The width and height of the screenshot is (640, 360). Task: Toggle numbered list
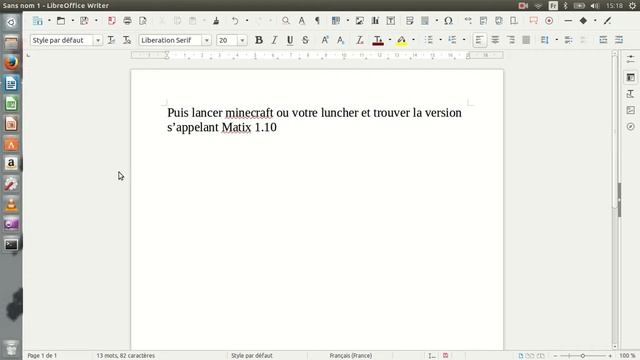click(x=452, y=40)
